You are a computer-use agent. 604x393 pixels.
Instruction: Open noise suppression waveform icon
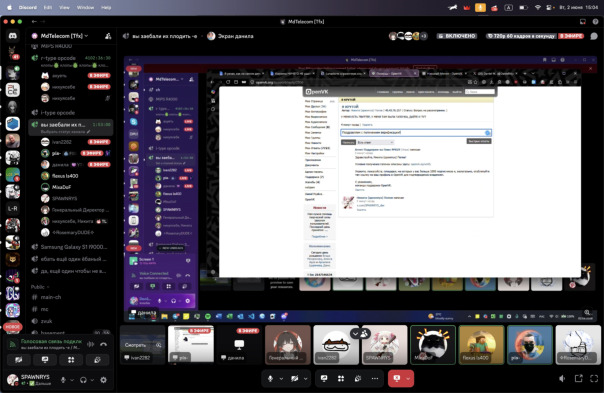coord(91,344)
